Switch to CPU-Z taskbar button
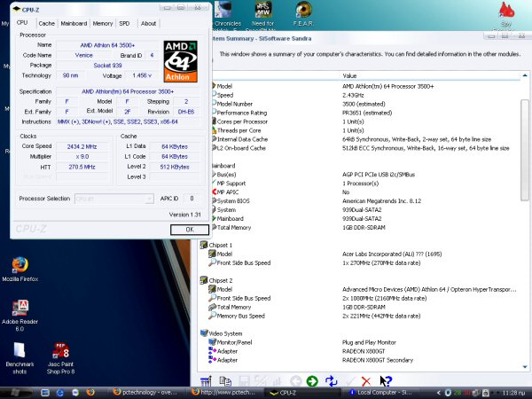 pyautogui.click(x=302, y=393)
